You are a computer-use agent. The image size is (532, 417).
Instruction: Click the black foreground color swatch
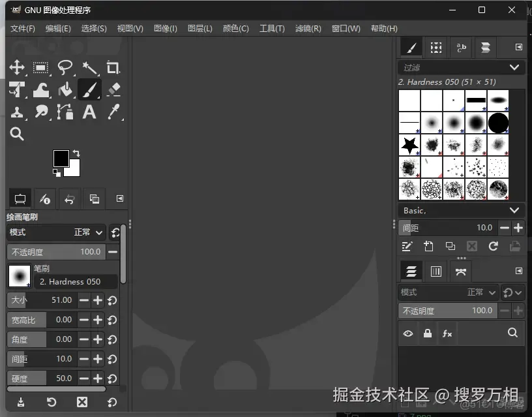tap(61, 158)
